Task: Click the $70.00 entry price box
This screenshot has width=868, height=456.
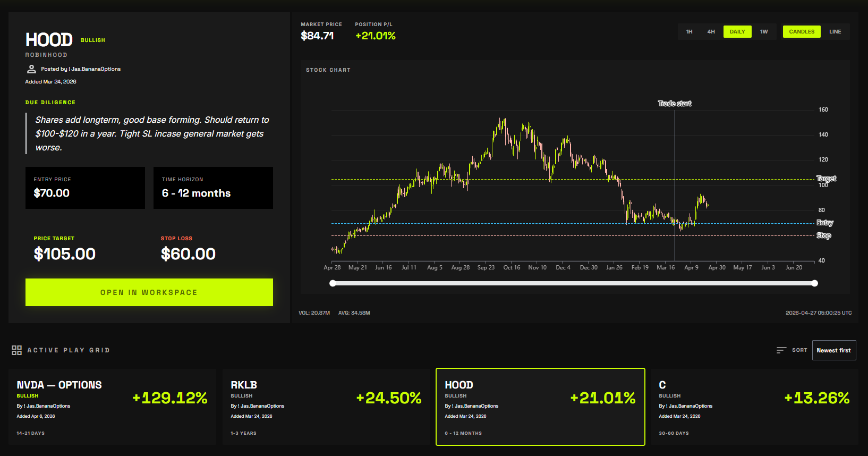Action: point(85,188)
